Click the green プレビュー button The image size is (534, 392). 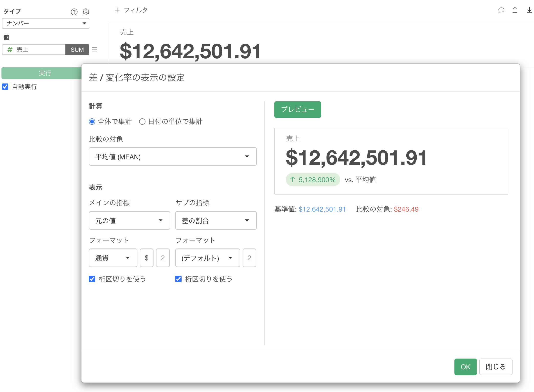point(298,110)
